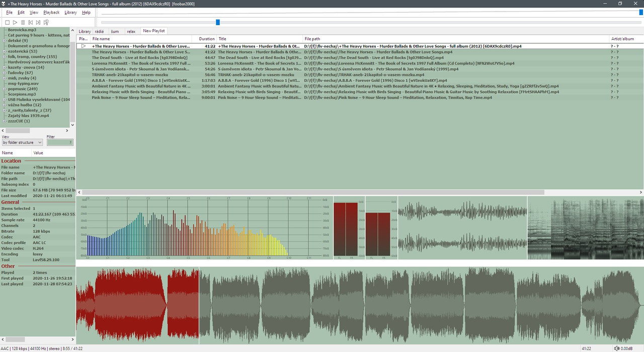Click the down arrow of the tree scrollbar
Image resolution: width=644 pixels, height=352 pixels.
tap(73, 125)
